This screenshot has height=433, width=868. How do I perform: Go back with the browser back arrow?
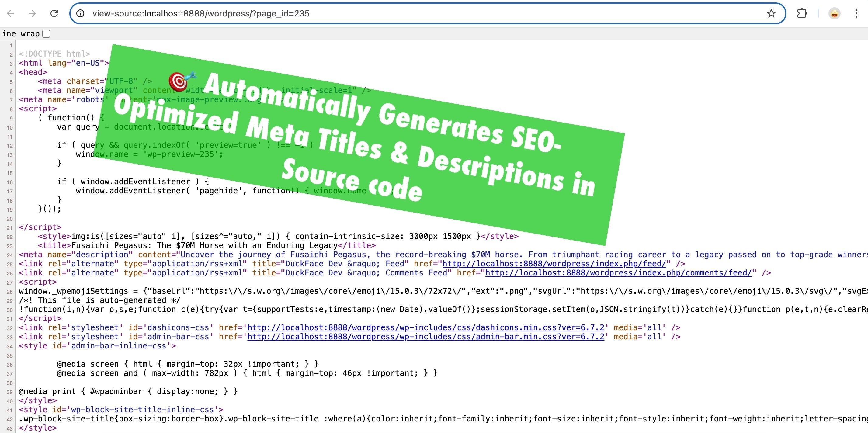tap(10, 13)
